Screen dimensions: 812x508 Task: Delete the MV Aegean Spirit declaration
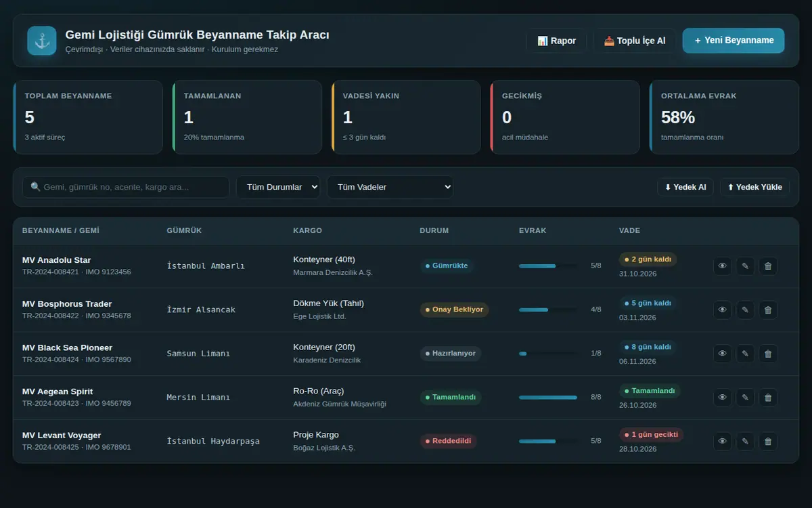tap(768, 398)
